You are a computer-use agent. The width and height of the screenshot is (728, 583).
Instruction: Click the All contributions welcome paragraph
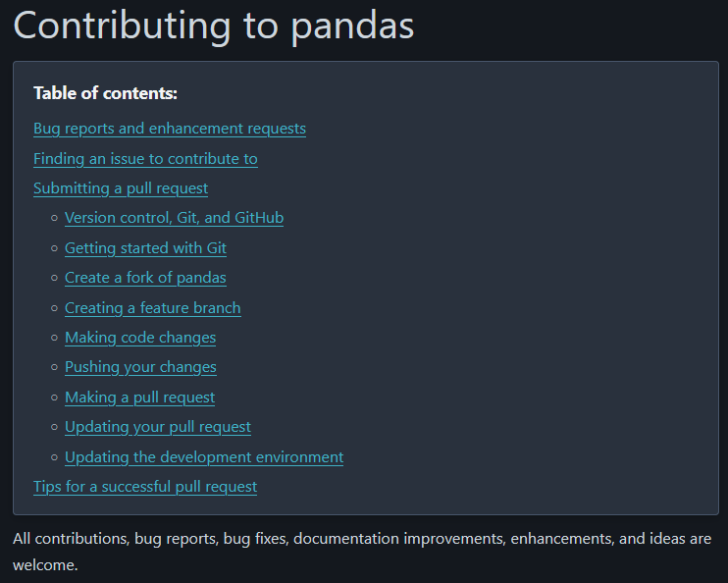(x=362, y=552)
